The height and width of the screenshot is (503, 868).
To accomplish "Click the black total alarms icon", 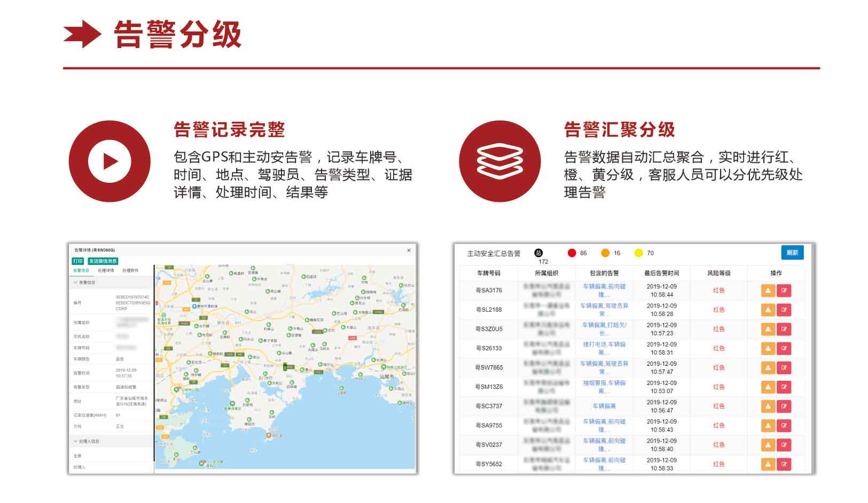I will pos(538,253).
